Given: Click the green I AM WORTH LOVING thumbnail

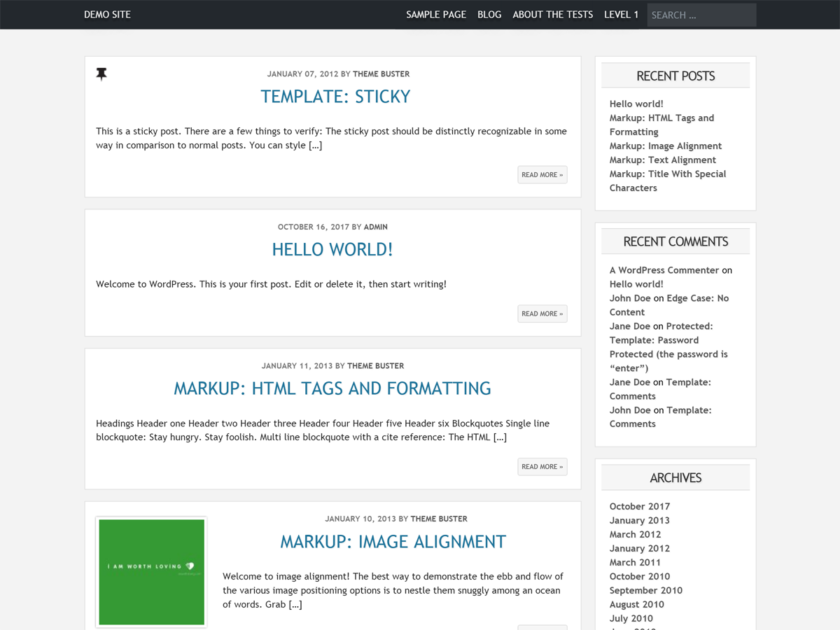Looking at the screenshot, I should click(150, 571).
